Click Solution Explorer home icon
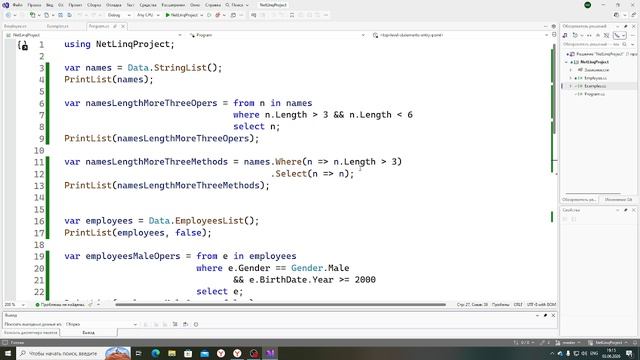 [565, 36]
